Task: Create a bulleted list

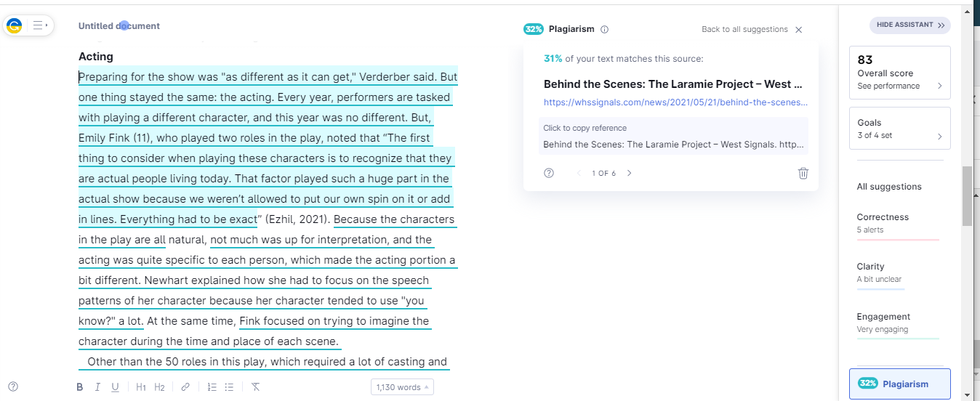Action: (x=229, y=387)
